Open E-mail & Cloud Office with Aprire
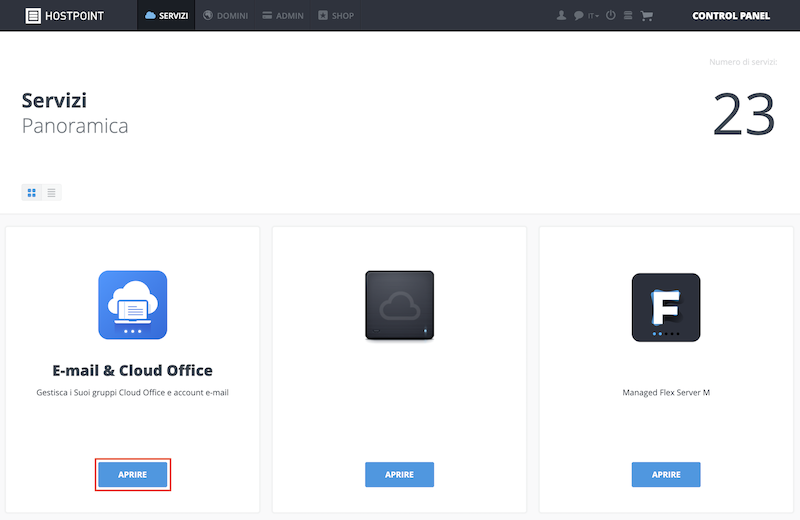Viewport: 800px width, 520px height. 133,475
